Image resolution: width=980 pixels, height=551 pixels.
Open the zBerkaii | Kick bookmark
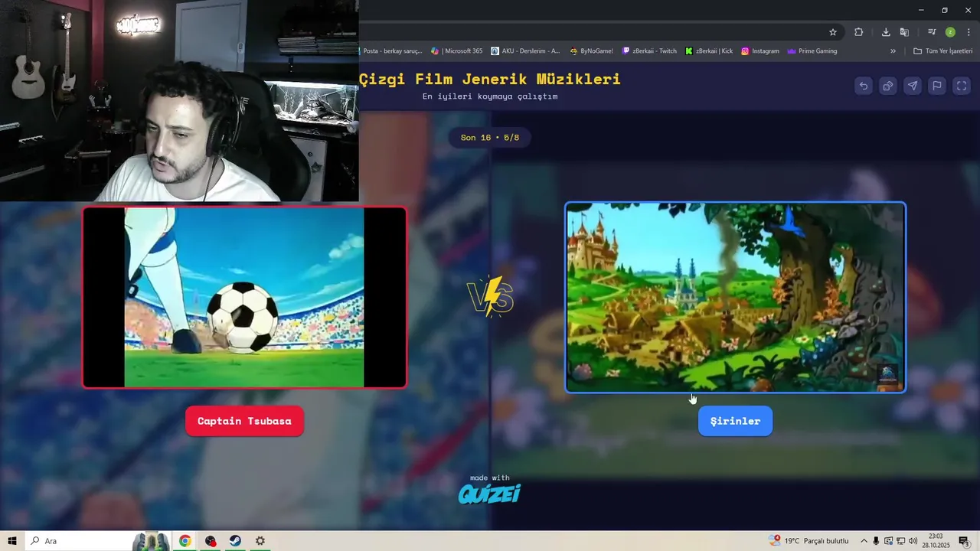[x=709, y=51]
